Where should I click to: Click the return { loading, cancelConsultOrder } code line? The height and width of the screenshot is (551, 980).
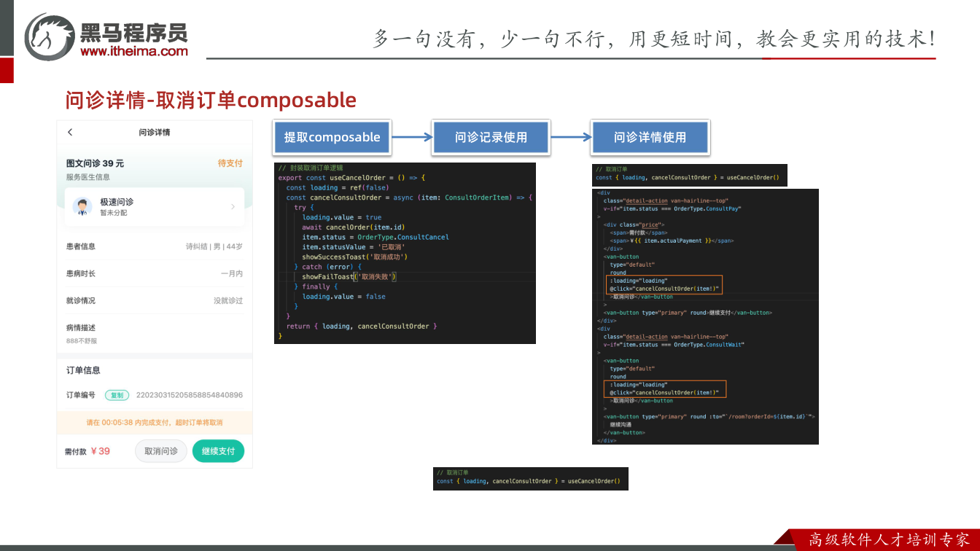click(362, 327)
